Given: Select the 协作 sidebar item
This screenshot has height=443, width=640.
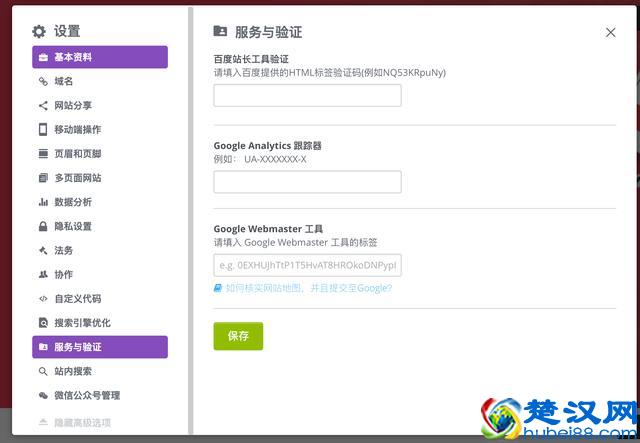Looking at the screenshot, I should [100, 274].
